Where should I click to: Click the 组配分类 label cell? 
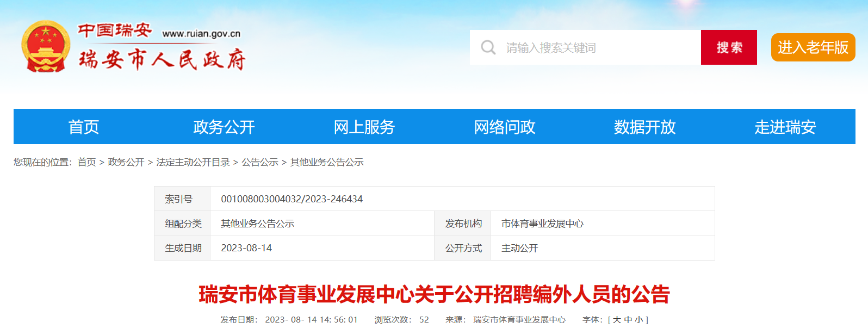pos(182,224)
